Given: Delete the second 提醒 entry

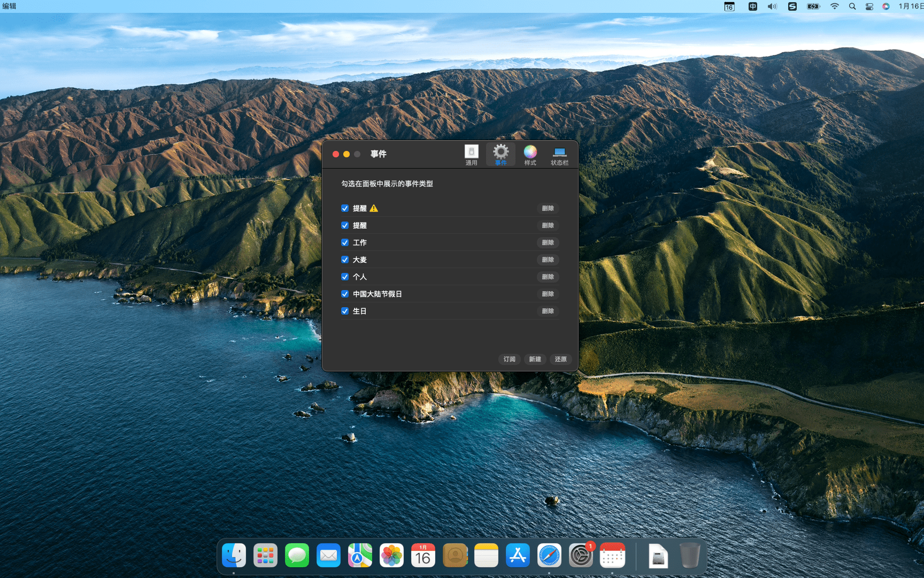Looking at the screenshot, I should pyautogui.click(x=548, y=225).
